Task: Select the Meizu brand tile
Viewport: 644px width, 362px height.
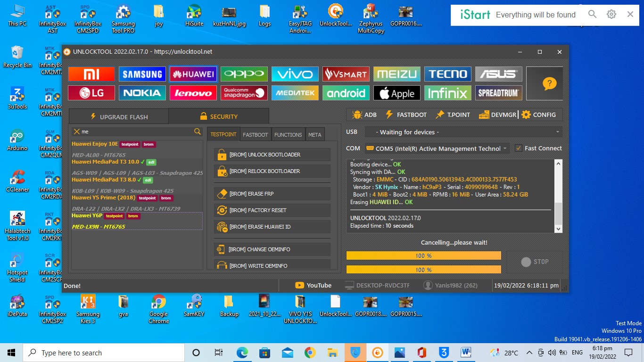Action: [x=397, y=74]
